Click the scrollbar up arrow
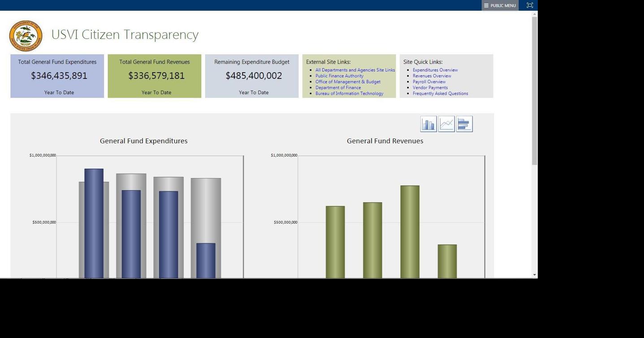The height and width of the screenshot is (338, 644). (x=534, y=14)
